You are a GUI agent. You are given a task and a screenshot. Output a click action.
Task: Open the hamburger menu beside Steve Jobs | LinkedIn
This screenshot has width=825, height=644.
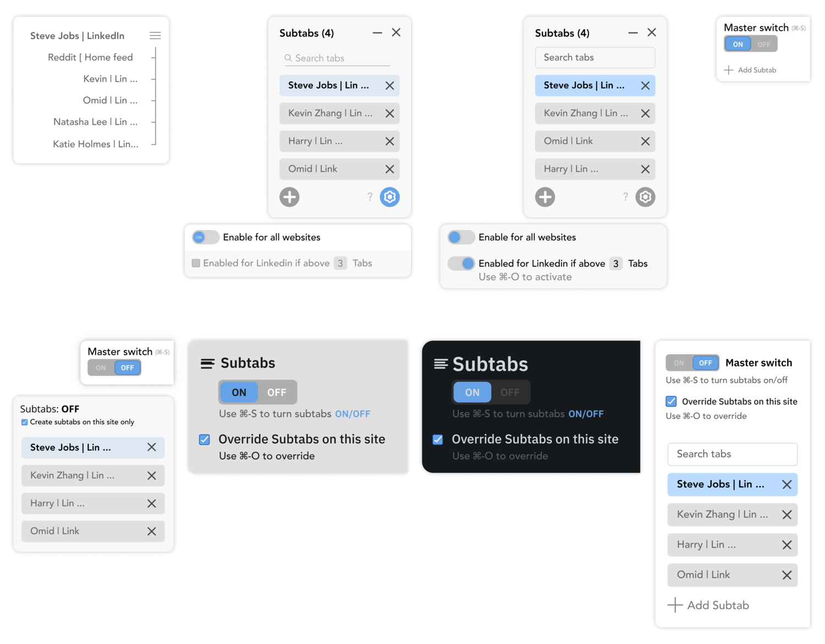155,36
